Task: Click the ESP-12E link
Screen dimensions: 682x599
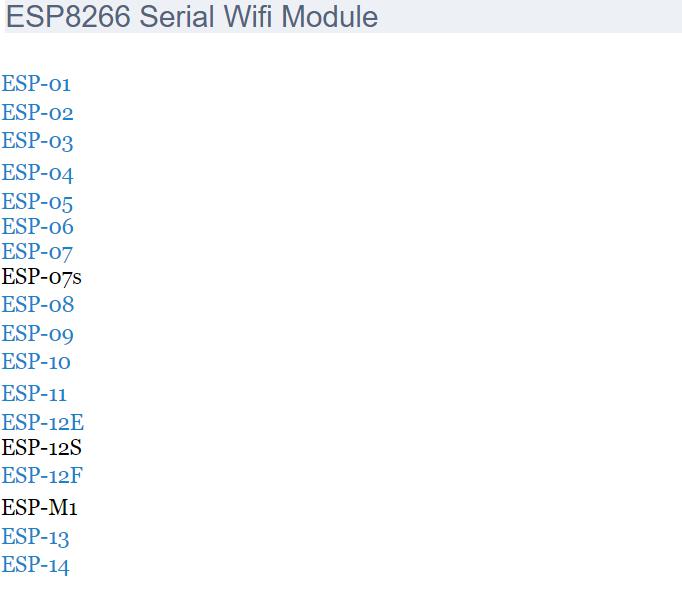Action: click(x=43, y=422)
